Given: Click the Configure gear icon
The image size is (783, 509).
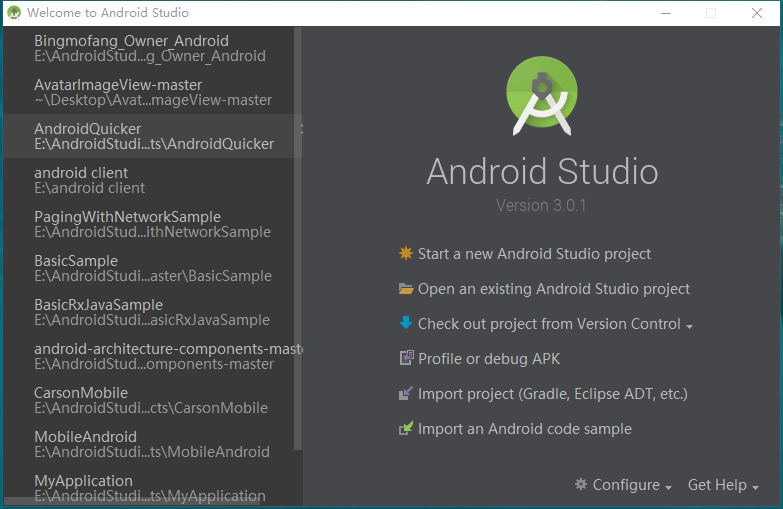Looking at the screenshot, I should [581, 484].
